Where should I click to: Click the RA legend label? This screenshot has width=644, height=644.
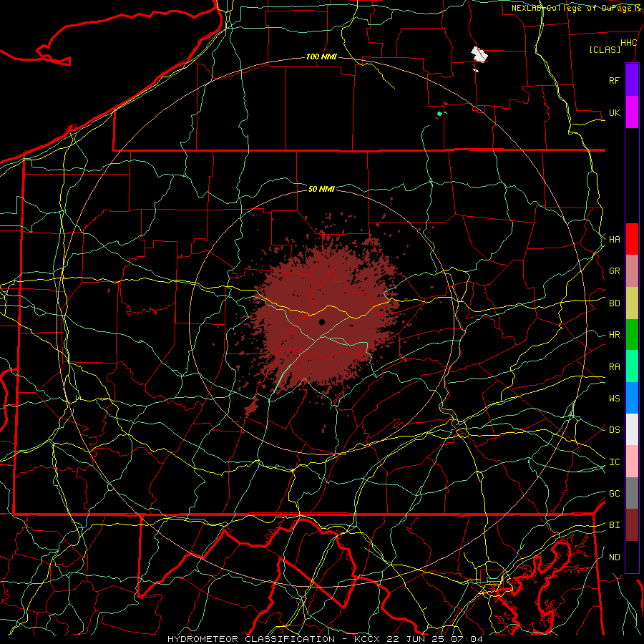coord(614,366)
